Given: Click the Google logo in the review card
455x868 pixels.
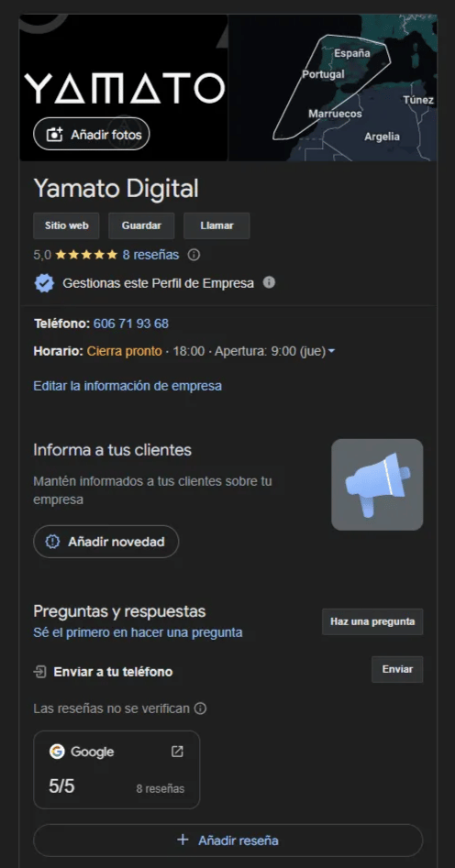Looking at the screenshot, I should click(57, 752).
